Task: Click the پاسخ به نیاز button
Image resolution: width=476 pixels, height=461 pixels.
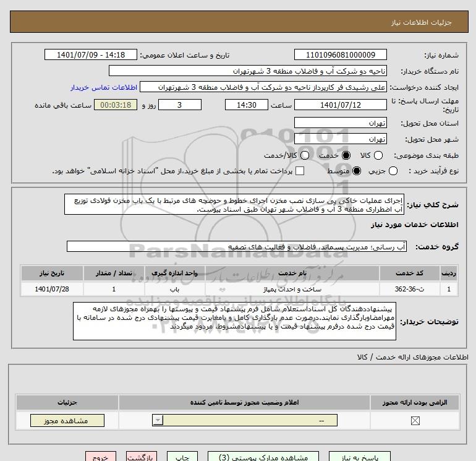Action: 360,457
